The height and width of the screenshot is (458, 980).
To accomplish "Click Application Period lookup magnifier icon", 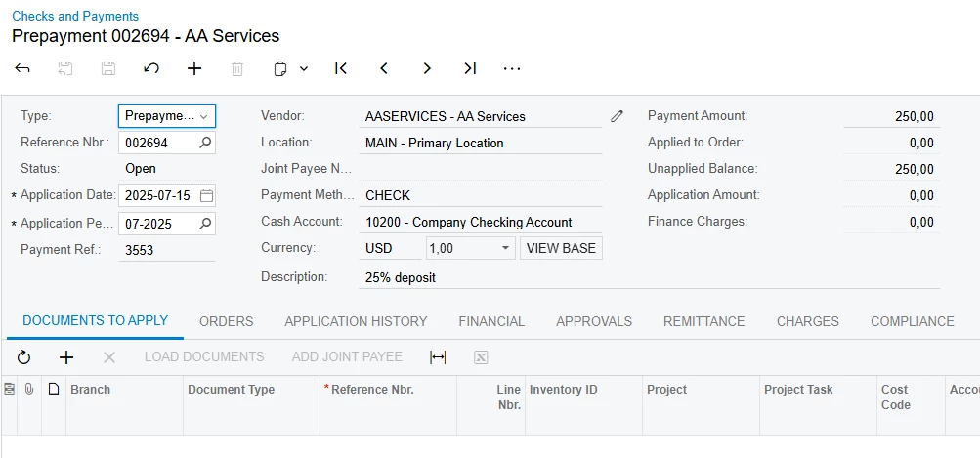I will pos(205,223).
